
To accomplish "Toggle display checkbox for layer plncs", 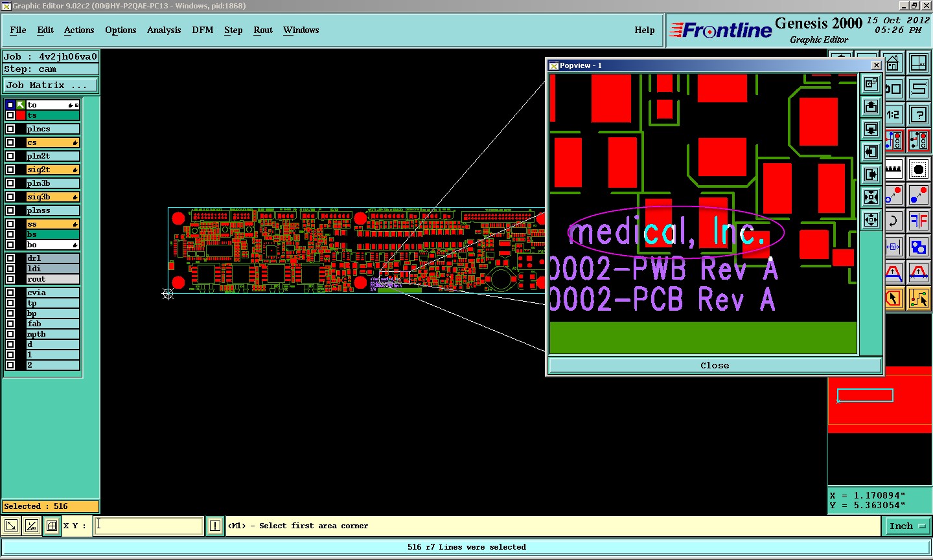I will click(x=10, y=129).
